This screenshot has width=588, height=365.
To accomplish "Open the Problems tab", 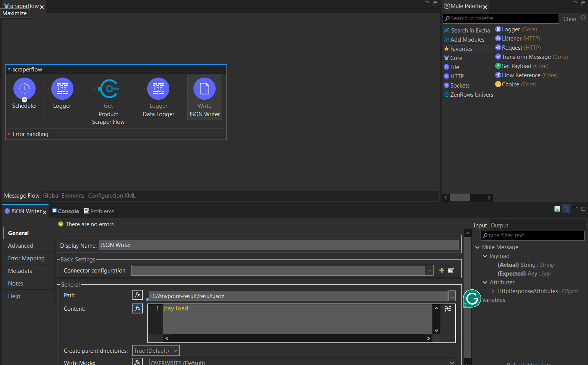I will point(99,211).
